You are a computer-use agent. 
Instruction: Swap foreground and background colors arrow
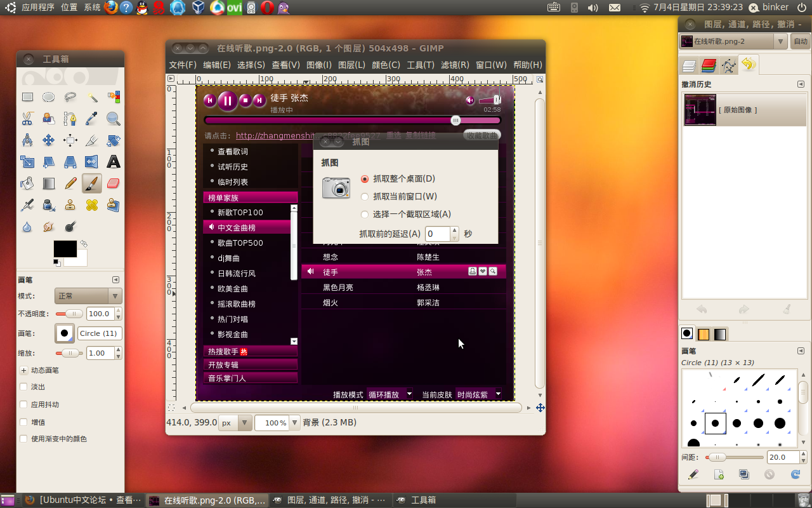pos(83,244)
